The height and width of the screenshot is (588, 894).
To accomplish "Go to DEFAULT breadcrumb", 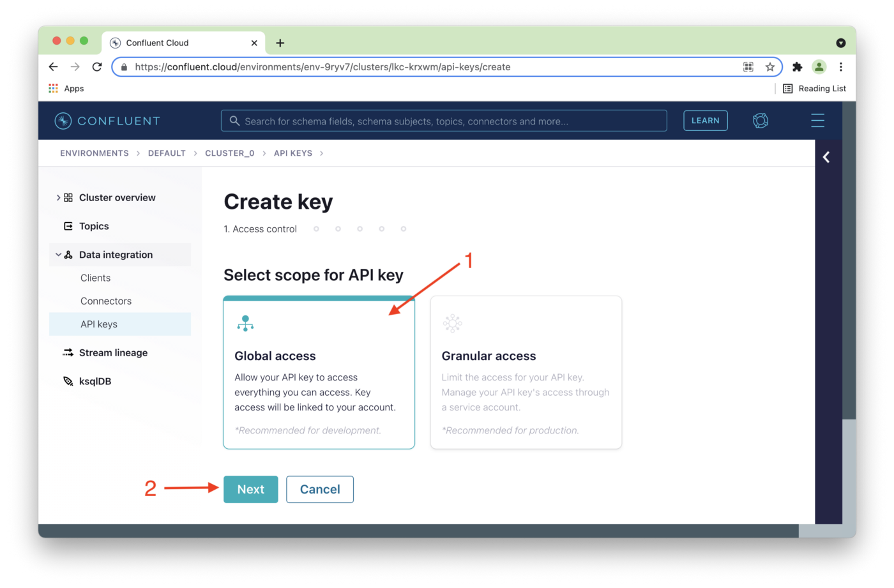I will (x=167, y=153).
